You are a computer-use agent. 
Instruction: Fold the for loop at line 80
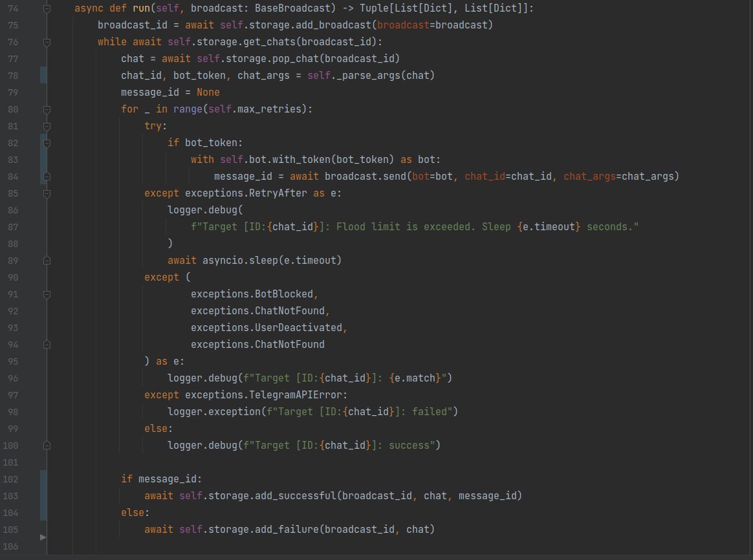pyautogui.click(x=47, y=109)
